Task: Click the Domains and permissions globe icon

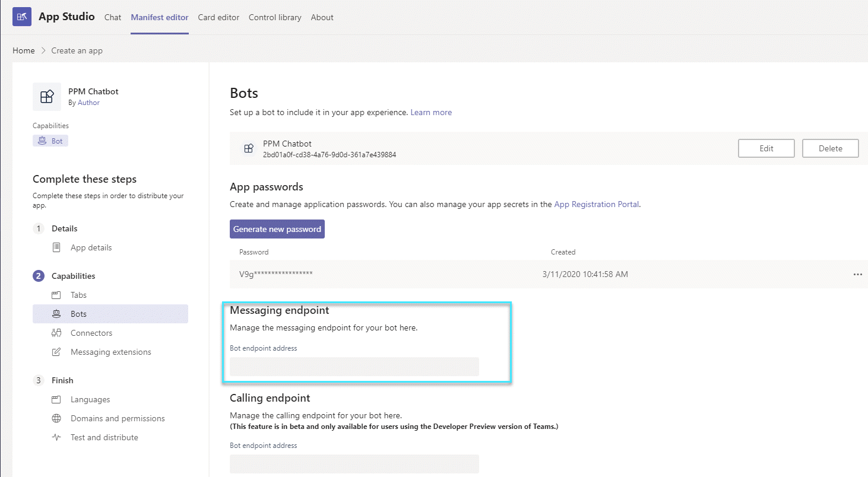Action: coord(56,418)
